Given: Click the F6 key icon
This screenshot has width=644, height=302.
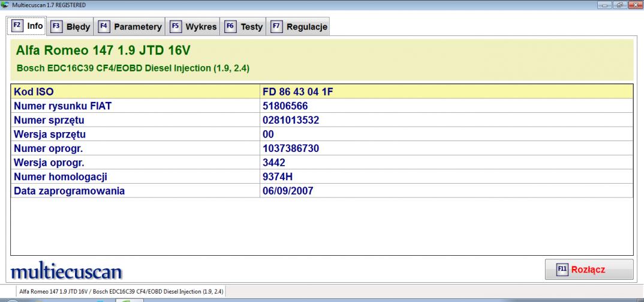Looking at the screenshot, I should (230, 27).
